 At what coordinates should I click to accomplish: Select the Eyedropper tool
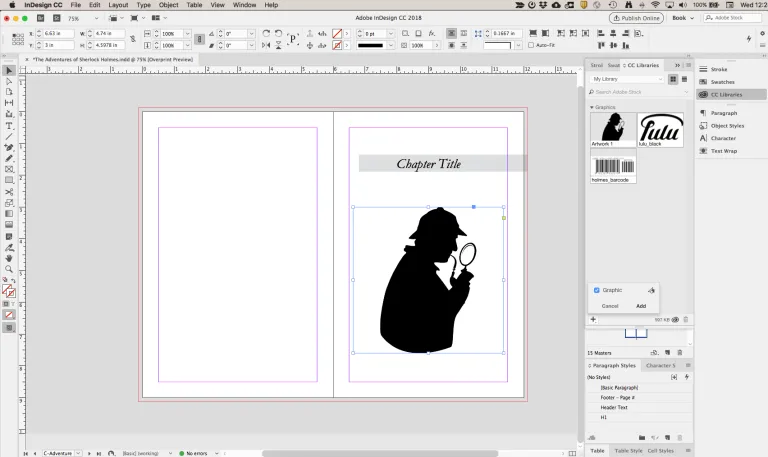click(9, 247)
